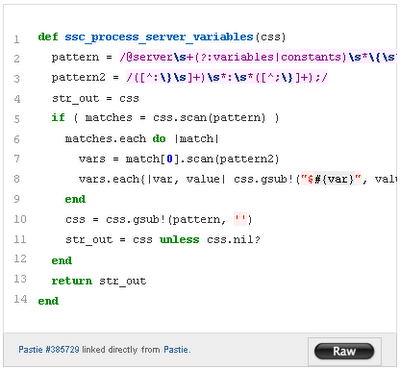
Task: Click line number 1 in the gutter
Action: (17, 40)
